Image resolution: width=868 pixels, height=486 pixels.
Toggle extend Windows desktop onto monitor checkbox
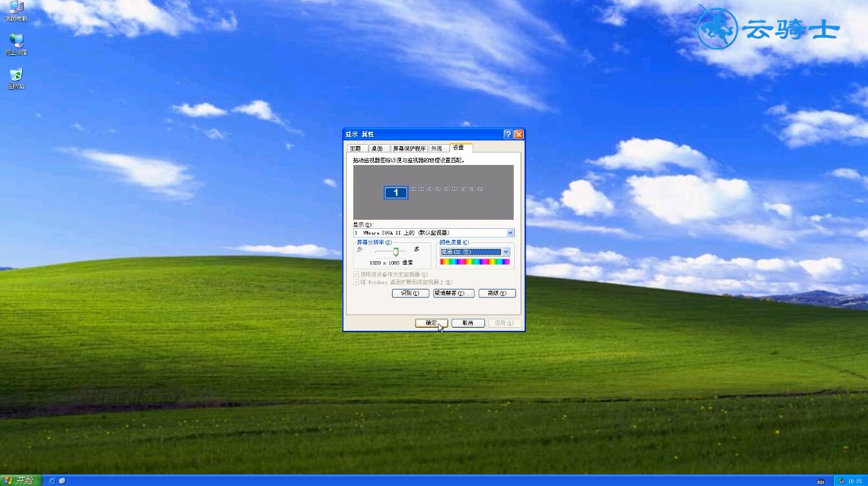point(356,282)
